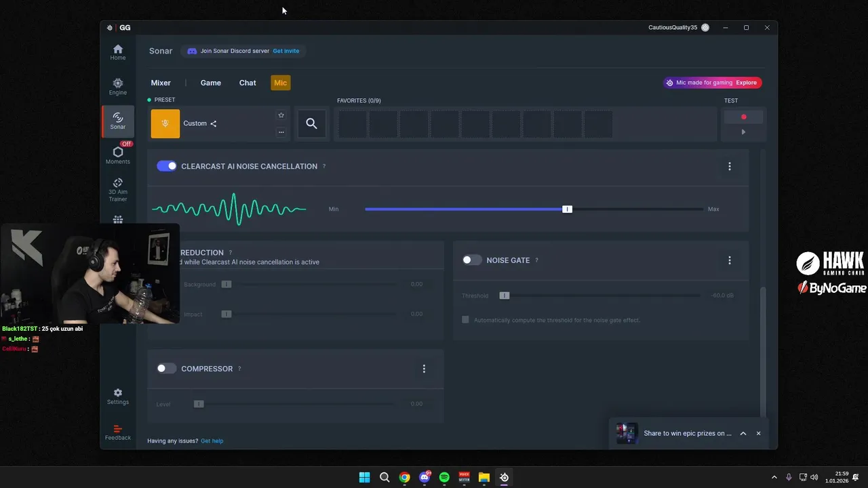Image resolution: width=868 pixels, height=488 pixels.
Task: Check automatically compute noise gate threshold
Action: tap(465, 320)
